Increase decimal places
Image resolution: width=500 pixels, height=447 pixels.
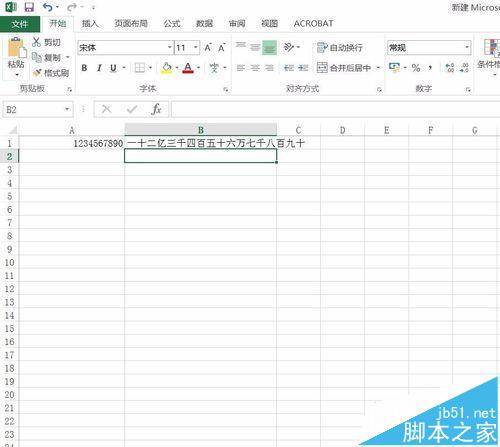click(450, 68)
